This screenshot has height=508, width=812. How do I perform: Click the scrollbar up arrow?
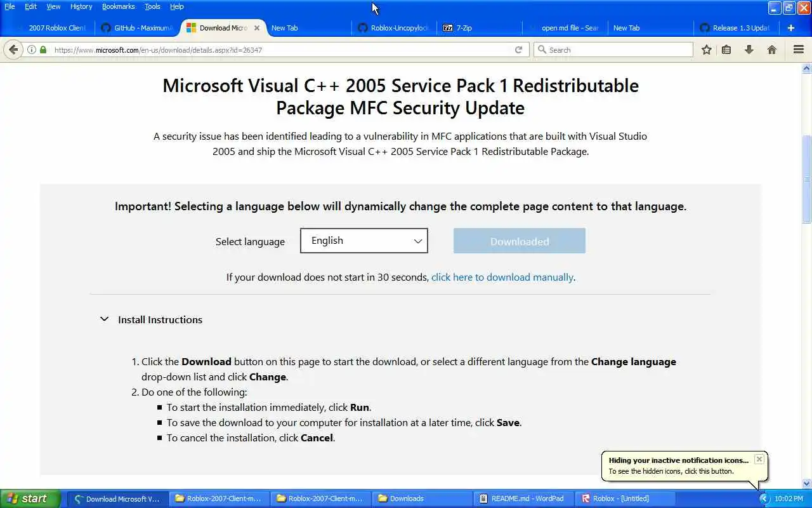[x=807, y=67]
